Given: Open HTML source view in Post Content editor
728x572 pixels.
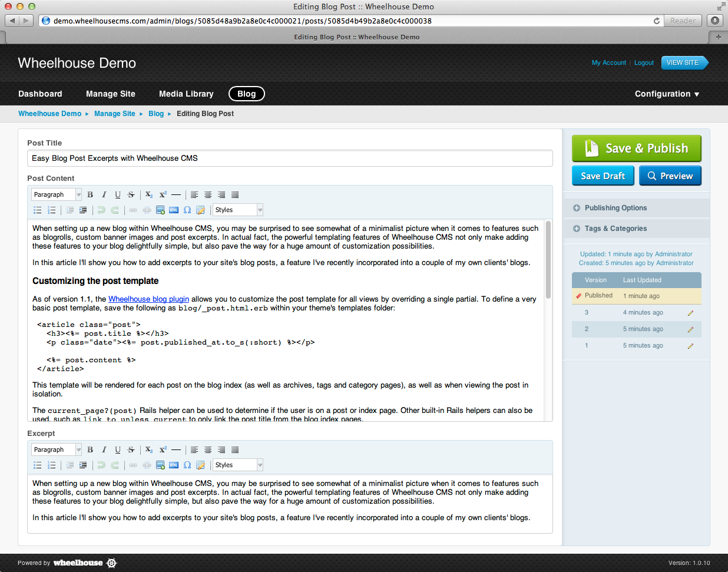Looking at the screenshot, I should 174,210.
